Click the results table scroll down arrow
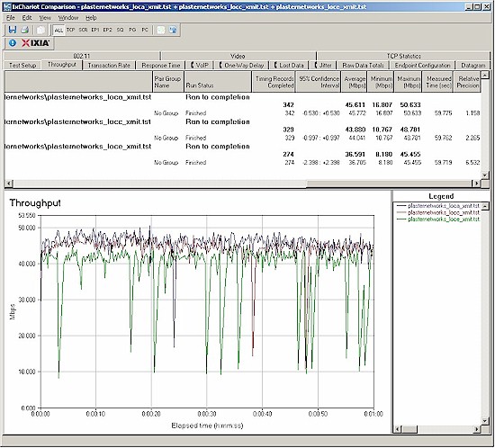The height and width of the screenshot is (448, 495). tap(485, 175)
